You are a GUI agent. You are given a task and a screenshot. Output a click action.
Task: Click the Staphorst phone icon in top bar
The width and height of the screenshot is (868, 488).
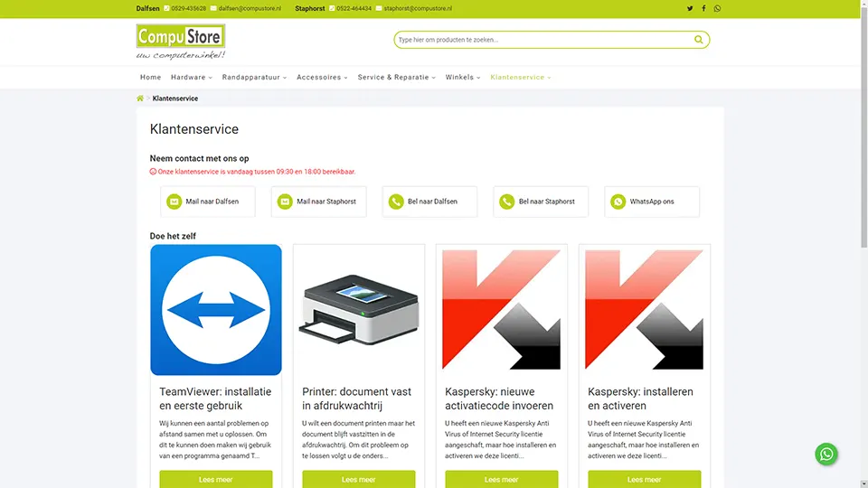point(332,8)
